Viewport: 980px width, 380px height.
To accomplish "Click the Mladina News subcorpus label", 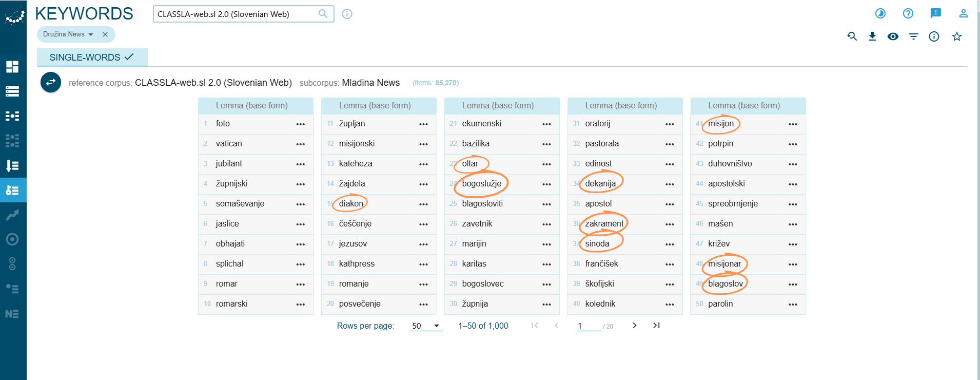I will click(371, 83).
